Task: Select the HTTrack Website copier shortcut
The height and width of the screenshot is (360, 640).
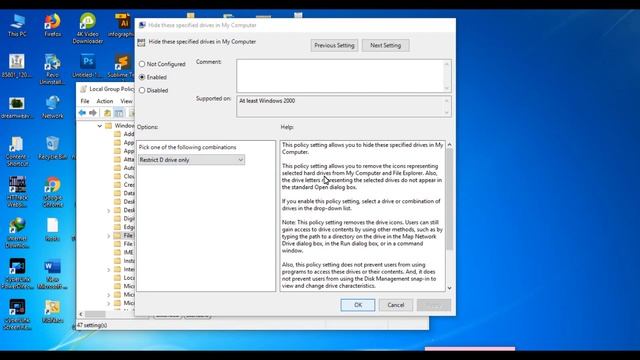Action: click(x=17, y=192)
